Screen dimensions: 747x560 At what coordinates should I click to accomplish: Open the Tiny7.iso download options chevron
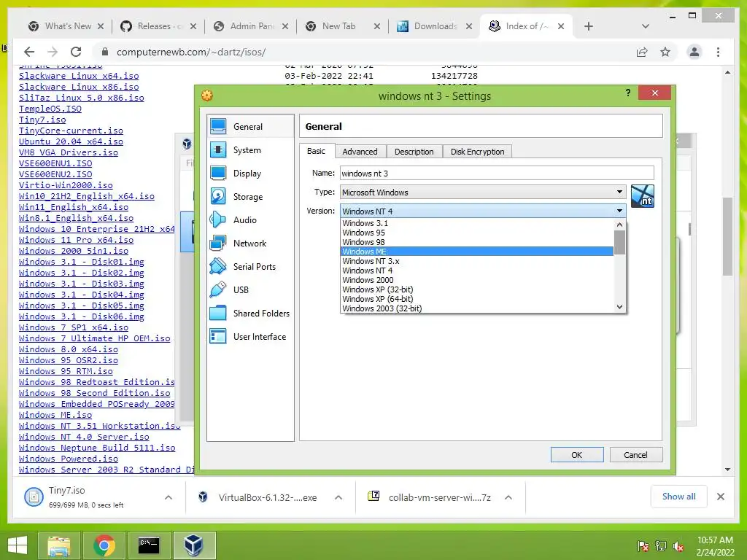click(169, 497)
